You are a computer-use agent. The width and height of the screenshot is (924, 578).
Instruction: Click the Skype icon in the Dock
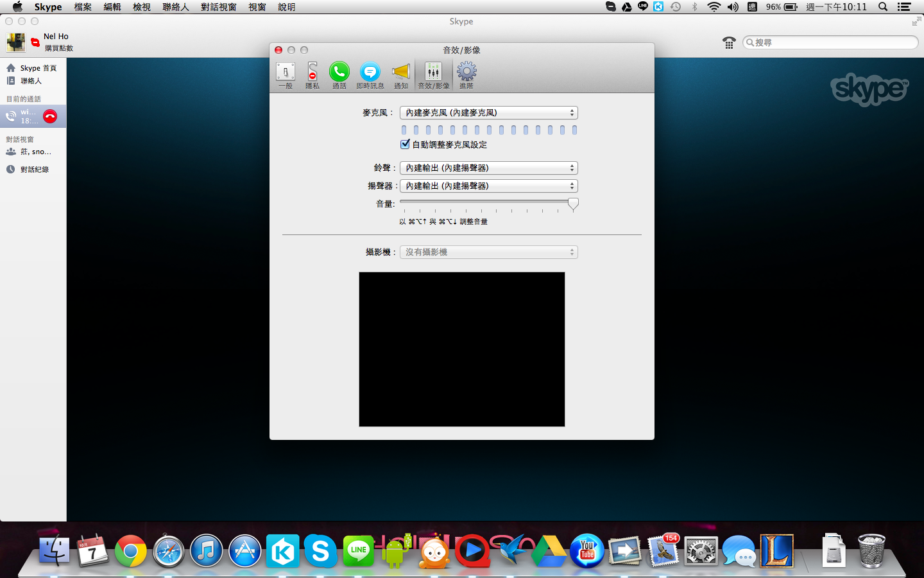321,550
